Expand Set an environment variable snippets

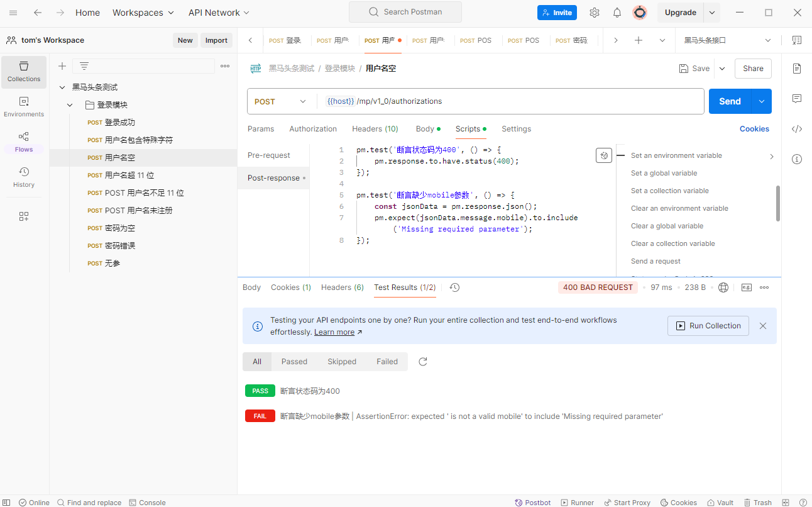click(771, 156)
